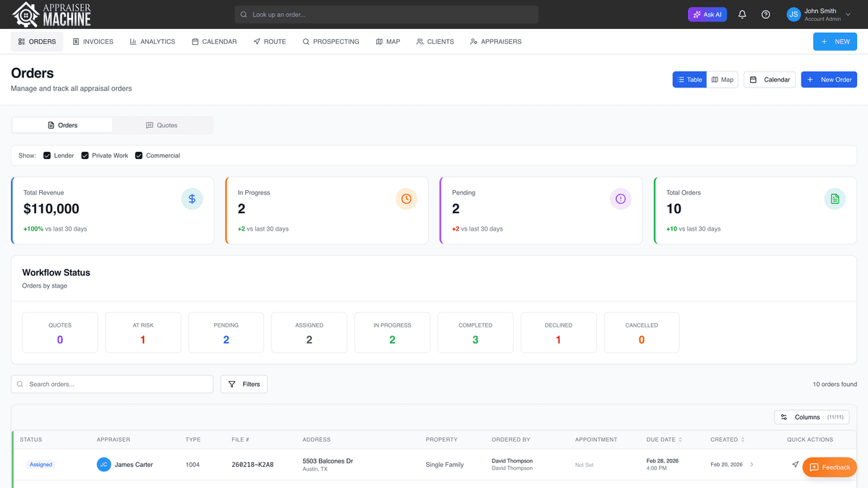The image size is (868, 488).
Task: Click the Total Orders document icon
Action: coord(835,199)
